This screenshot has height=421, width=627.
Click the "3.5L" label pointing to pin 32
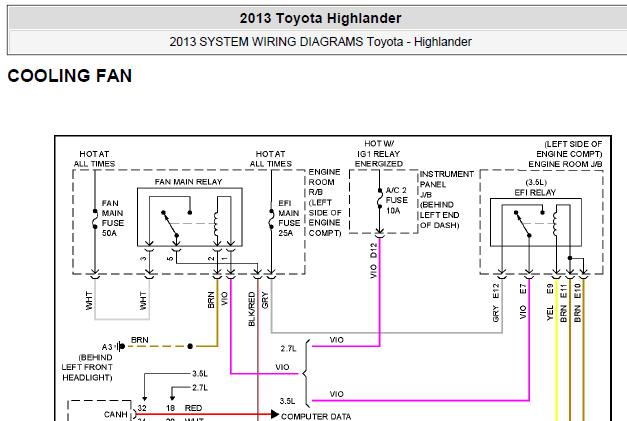tap(200, 374)
